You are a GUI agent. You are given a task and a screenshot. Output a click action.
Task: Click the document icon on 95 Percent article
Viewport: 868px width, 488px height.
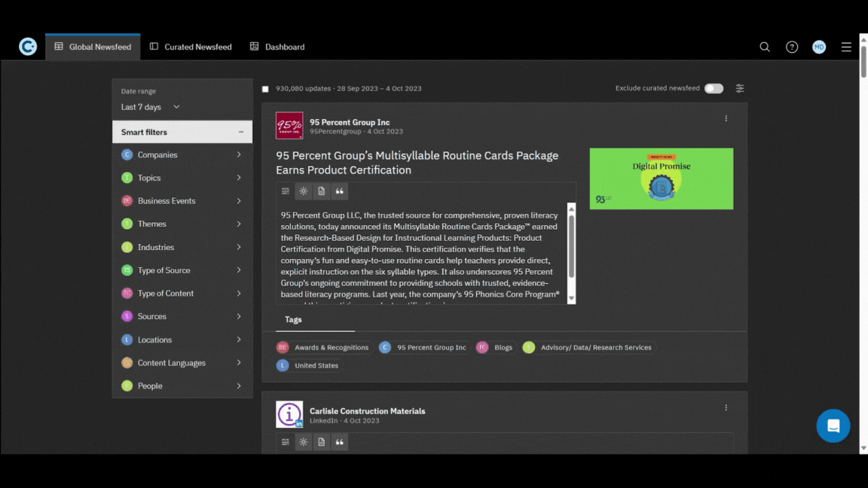click(322, 191)
